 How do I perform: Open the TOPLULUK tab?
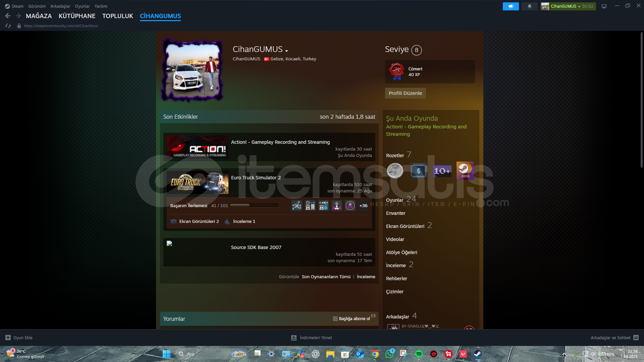click(x=118, y=16)
